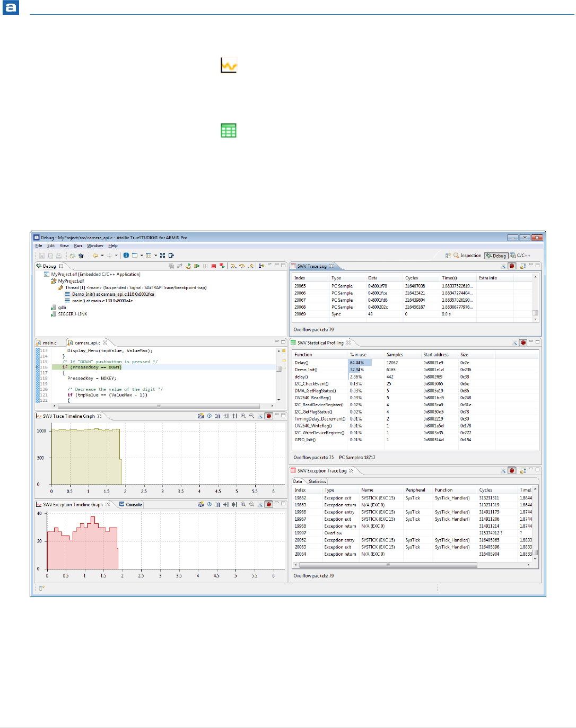Click the 64.44% usage bar for Delay()

pos(360,363)
